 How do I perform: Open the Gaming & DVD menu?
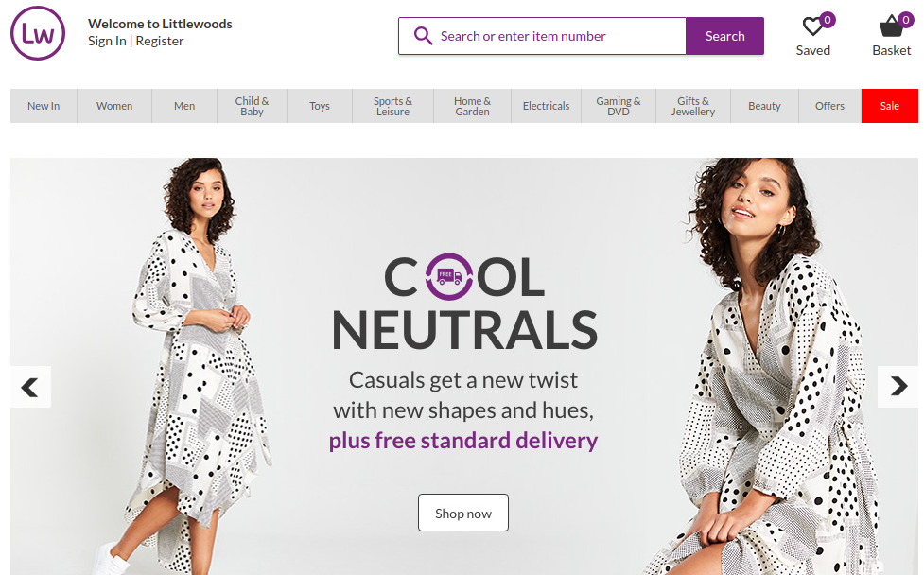pyautogui.click(x=619, y=106)
